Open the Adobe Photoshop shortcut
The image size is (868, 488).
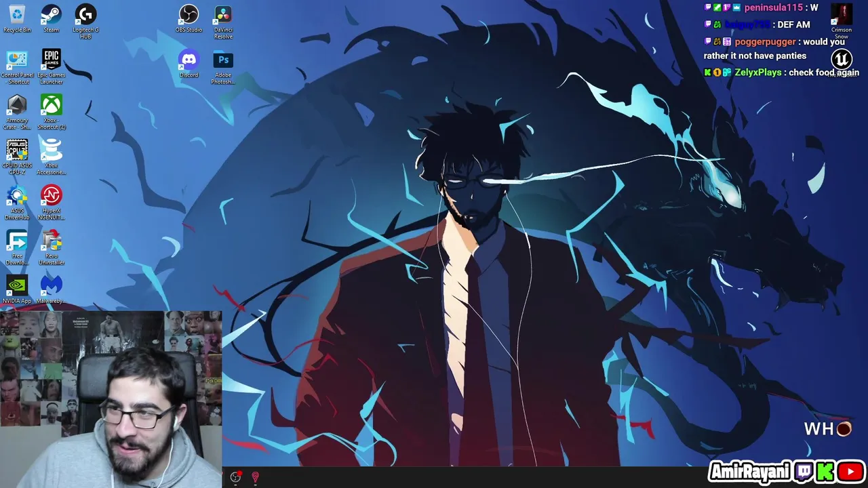pos(223,67)
